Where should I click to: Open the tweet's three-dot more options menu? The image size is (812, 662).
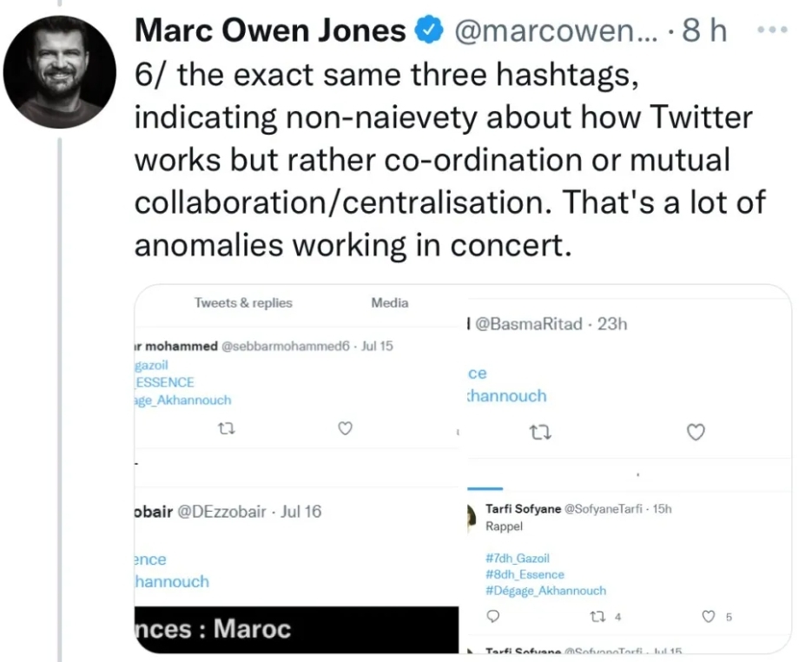(770, 30)
